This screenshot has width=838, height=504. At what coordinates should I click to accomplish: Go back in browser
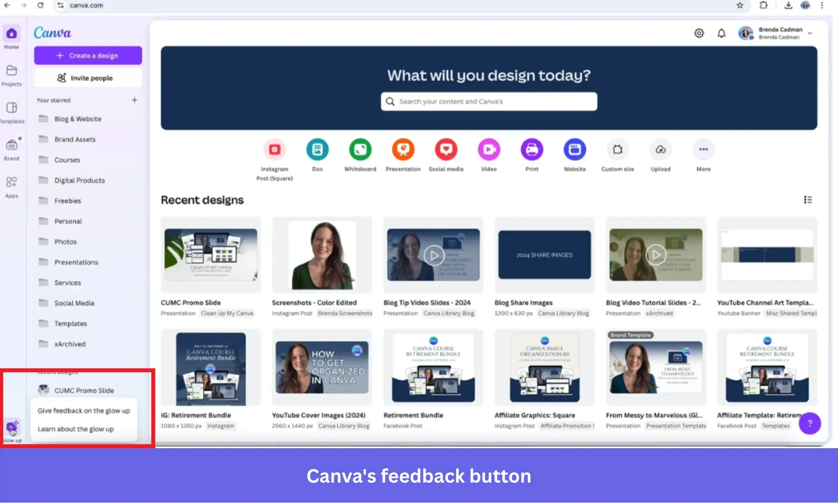(7, 6)
